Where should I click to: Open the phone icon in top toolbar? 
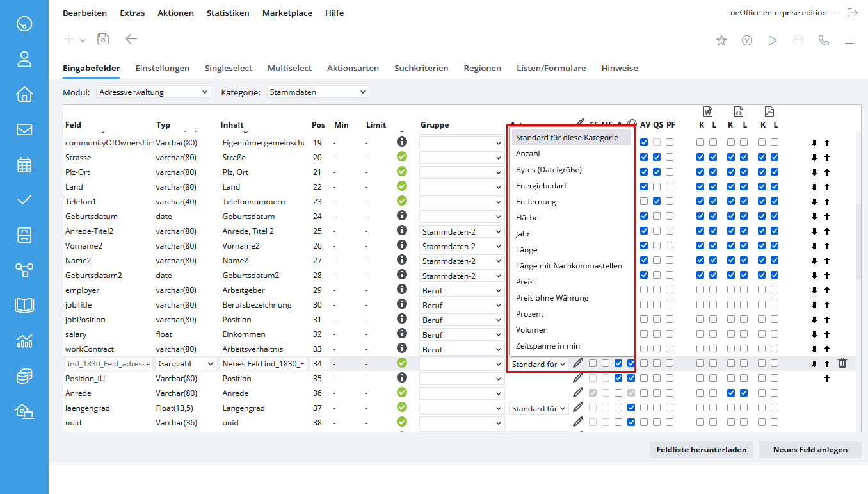824,40
